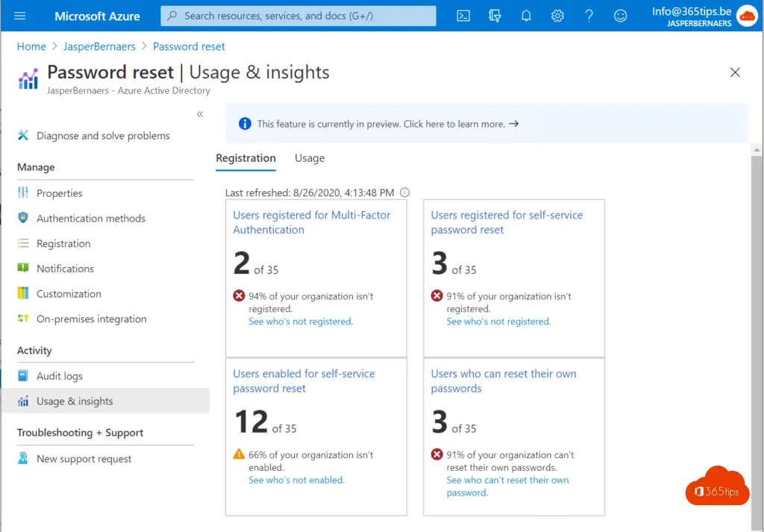Click the On-premises integration icon
The height and width of the screenshot is (532, 764).
tap(23, 319)
